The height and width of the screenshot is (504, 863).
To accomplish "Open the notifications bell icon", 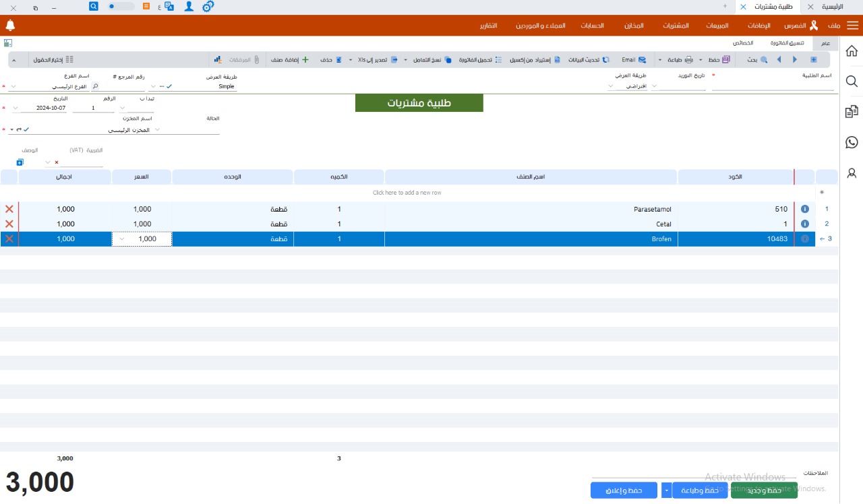I will (10, 26).
